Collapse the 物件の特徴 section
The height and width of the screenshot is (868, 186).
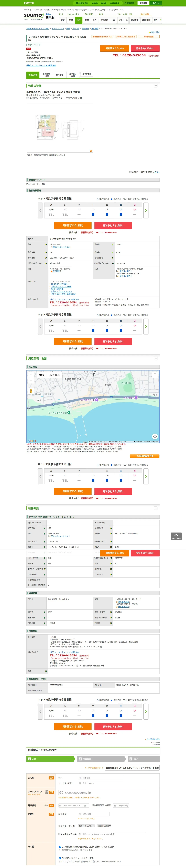(155, 86)
